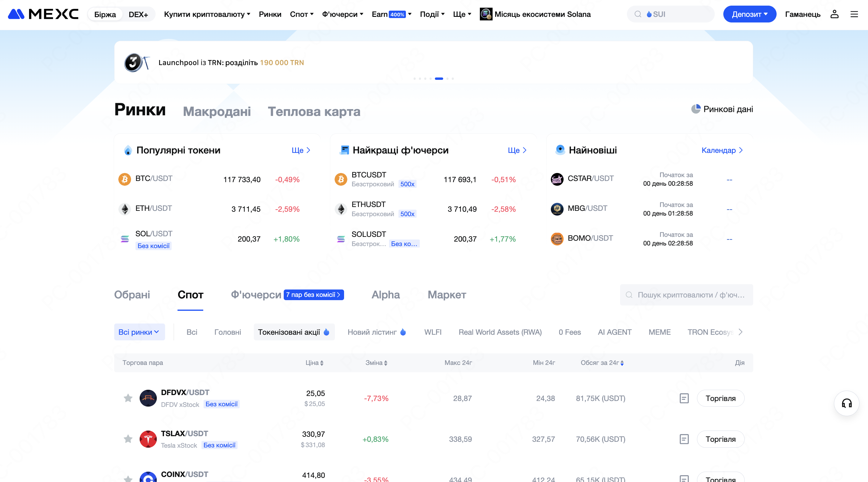The width and height of the screenshot is (868, 482).
Task: Show more category filters with the chevron
Action: pos(740,332)
